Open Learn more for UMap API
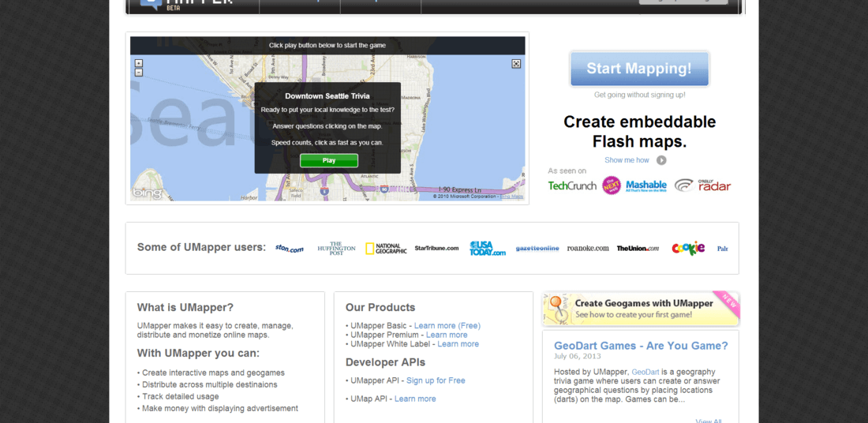Viewport: 868px width, 423px height. (415, 399)
